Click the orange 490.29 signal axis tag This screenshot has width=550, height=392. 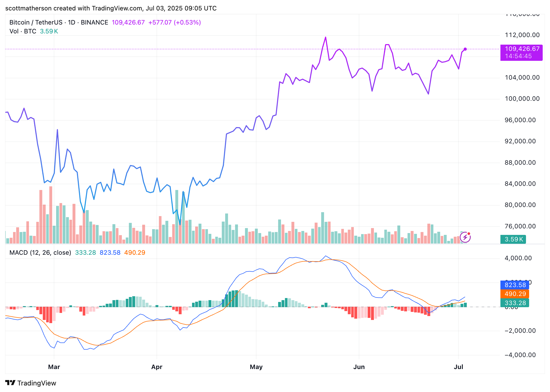pos(515,294)
